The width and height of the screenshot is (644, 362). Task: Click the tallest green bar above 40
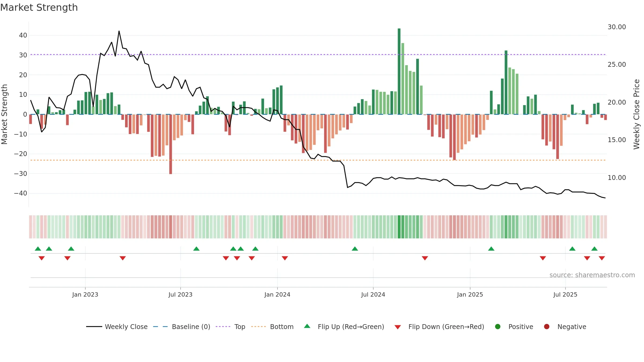(x=399, y=71)
